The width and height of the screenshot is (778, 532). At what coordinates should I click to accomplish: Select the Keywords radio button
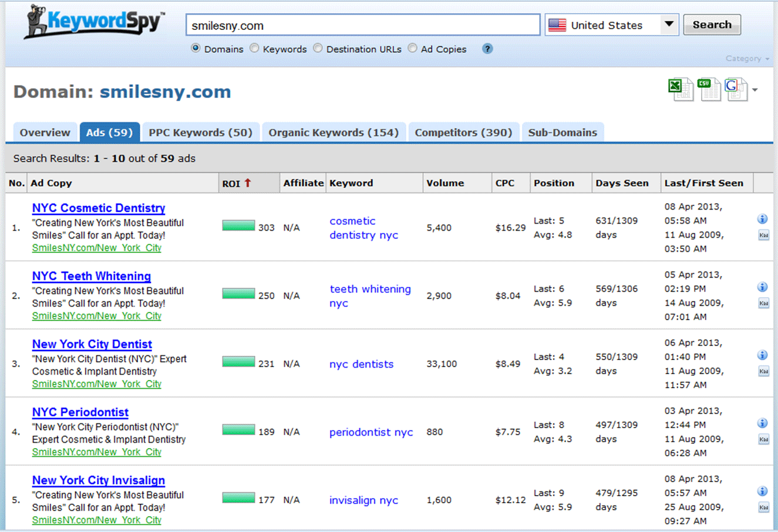tap(254, 49)
